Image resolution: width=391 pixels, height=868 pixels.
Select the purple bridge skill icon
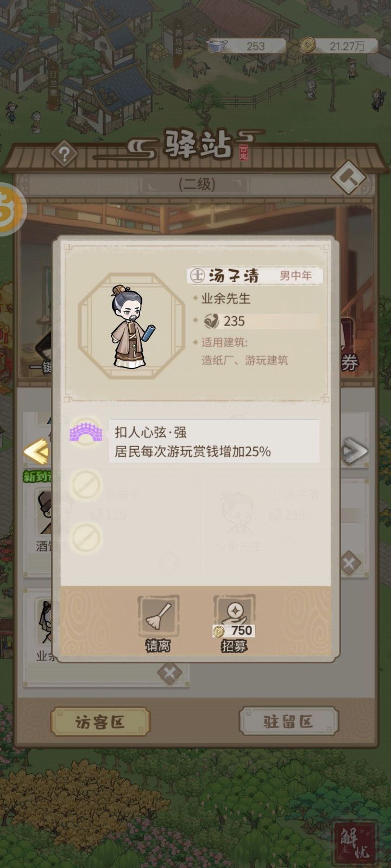86,432
